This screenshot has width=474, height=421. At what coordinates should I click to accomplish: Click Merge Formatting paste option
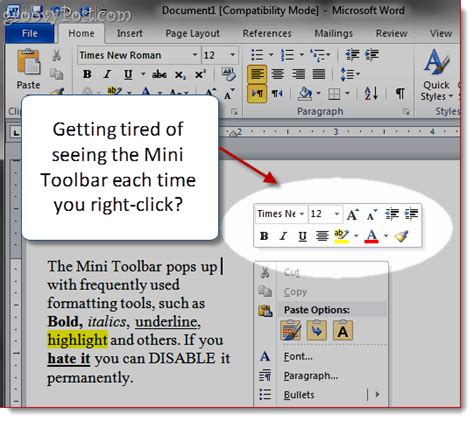click(316, 330)
